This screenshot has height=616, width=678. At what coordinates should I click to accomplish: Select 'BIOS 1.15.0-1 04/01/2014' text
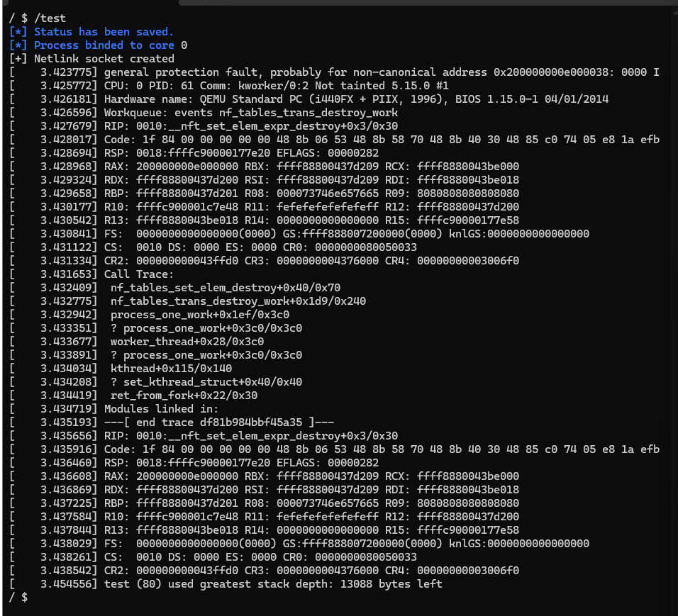pyautogui.click(x=532, y=99)
